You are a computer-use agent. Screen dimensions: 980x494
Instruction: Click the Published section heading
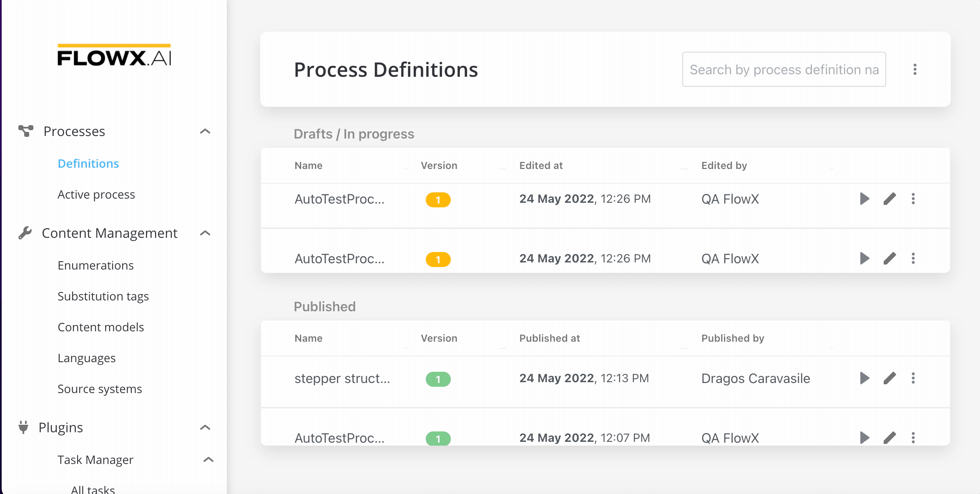(x=325, y=307)
